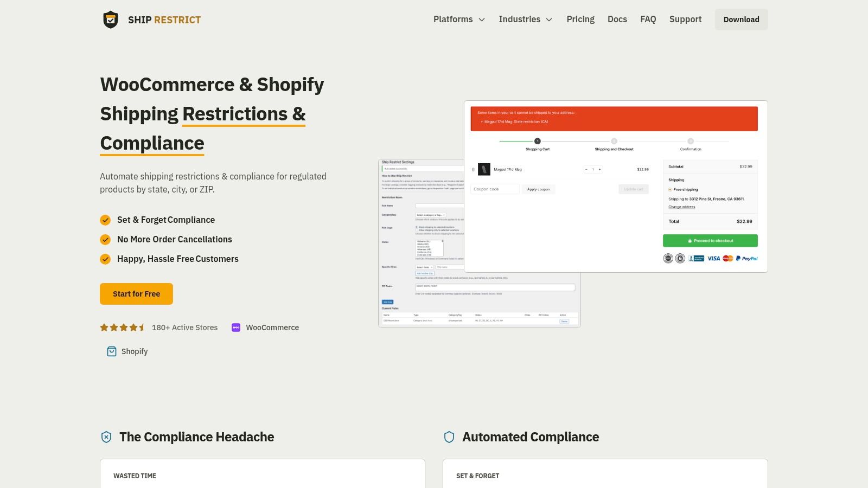Image resolution: width=868 pixels, height=488 pixels.
Task: Click the Magpul 17rd Mag product thumbnail
Action: click(x=484, y=170)
